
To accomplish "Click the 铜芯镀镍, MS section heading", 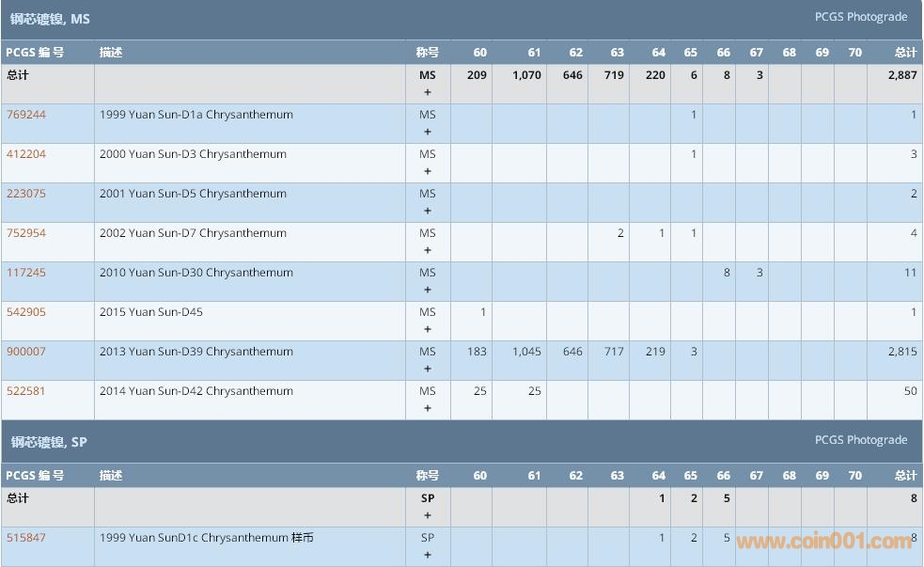I will 51,19.
